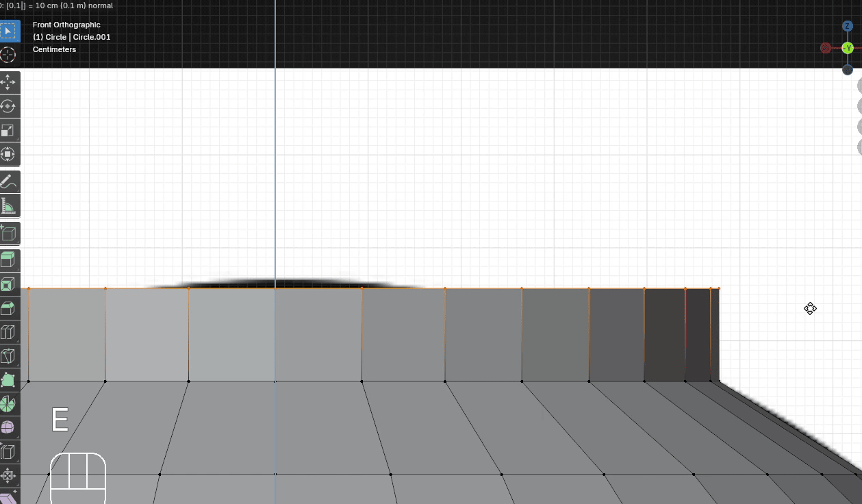The height and width of the screenshot is (504, 862).
Task: Select the Poly Build tool
Action: click(x=8, y=380)
